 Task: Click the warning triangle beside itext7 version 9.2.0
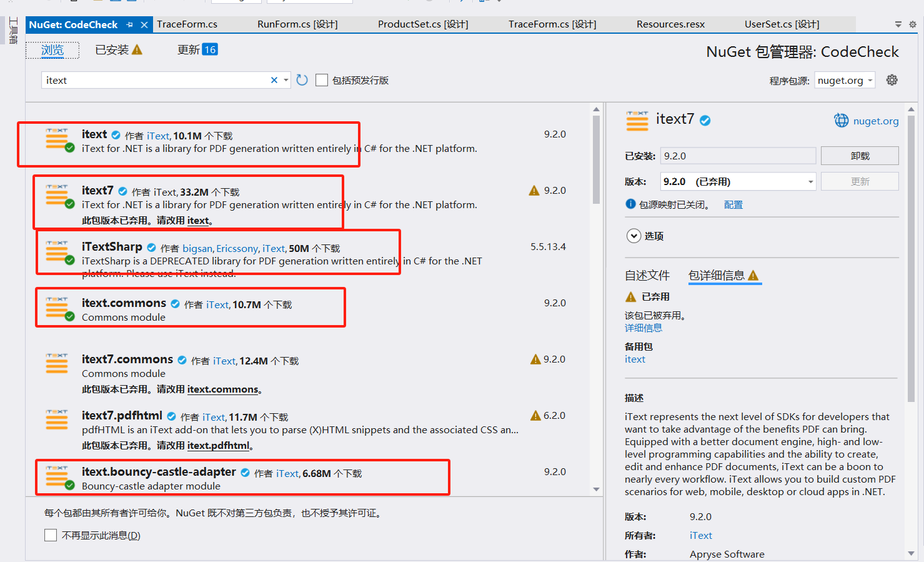click(x=535, y=190)
